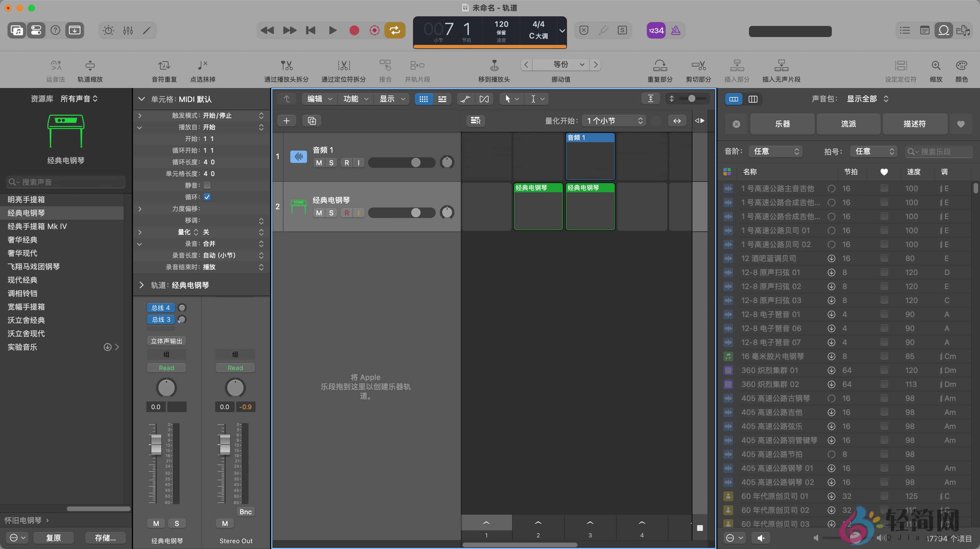Click the Read automation button on 经典电钢琴 strip
Screen dimensions: 980x549
tap(166, 368)
